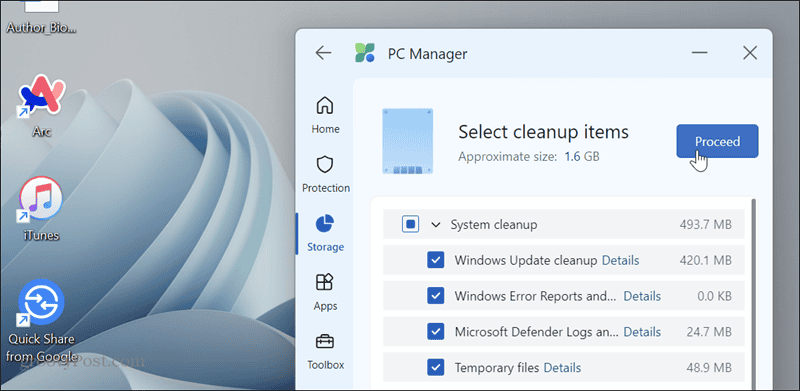Image resolution: width=800 pixels, height=391 pixels.
Task: Click the Select cleanup items heading
Action: pos(543,132)
